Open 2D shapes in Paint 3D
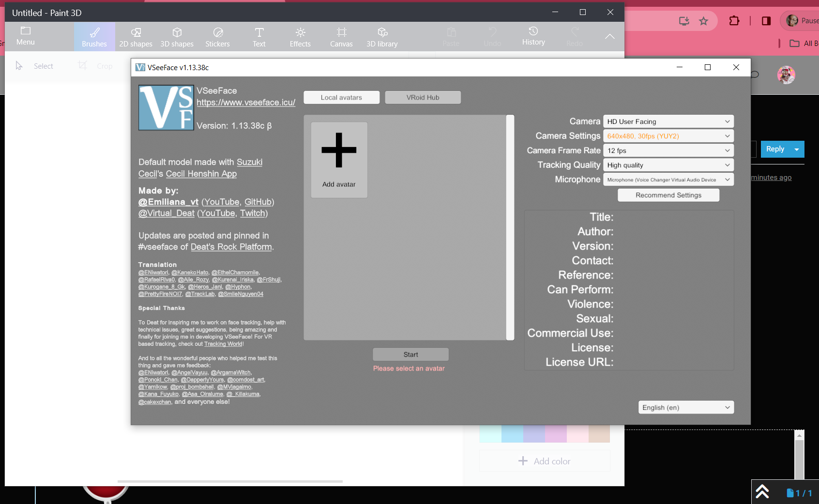This screenshot has height=504, width=819. (136, 37)
